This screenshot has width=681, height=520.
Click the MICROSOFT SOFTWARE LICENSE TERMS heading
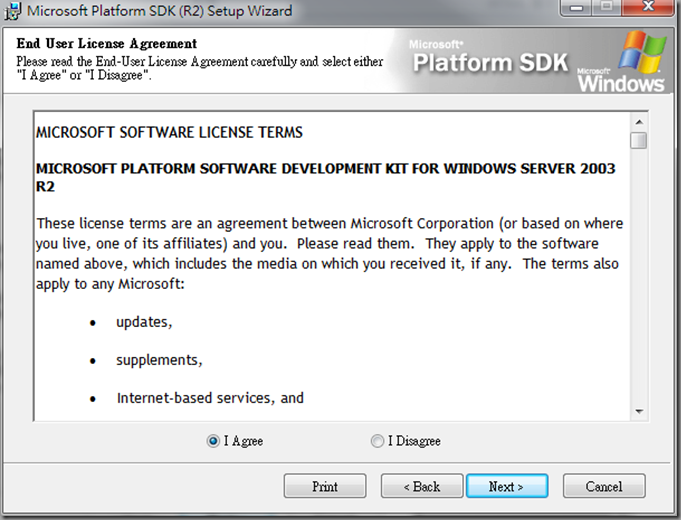pos(169,132)
